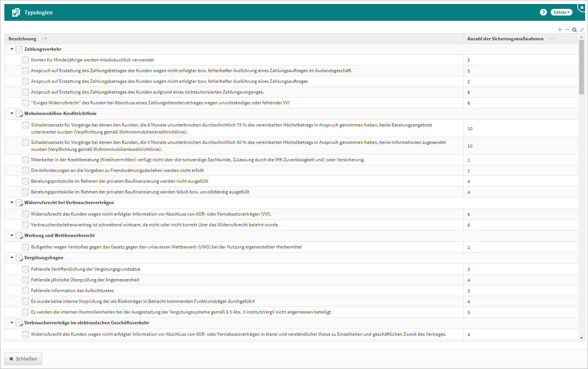The image size is (588, 369).
Task: Open table settings wrench icon
Action: click(582, 30)
